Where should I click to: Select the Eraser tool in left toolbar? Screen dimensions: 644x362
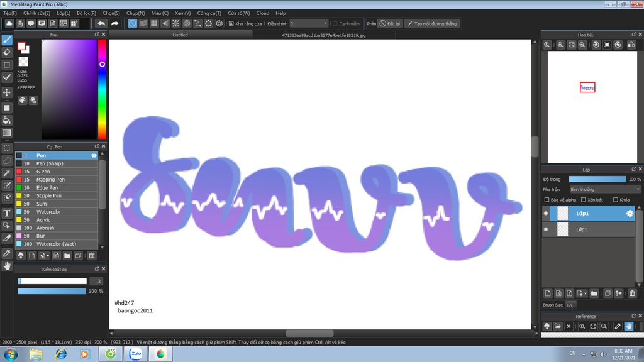7,52
